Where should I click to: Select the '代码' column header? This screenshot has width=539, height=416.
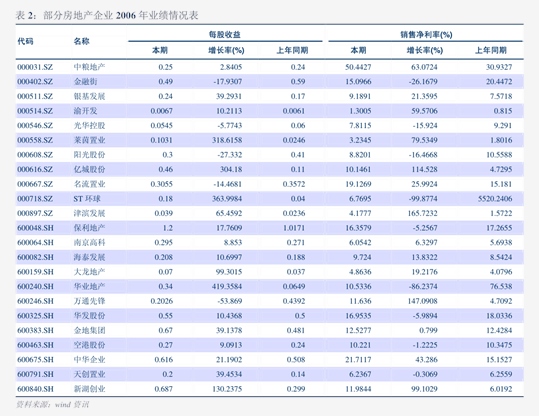tap(25, 42)
